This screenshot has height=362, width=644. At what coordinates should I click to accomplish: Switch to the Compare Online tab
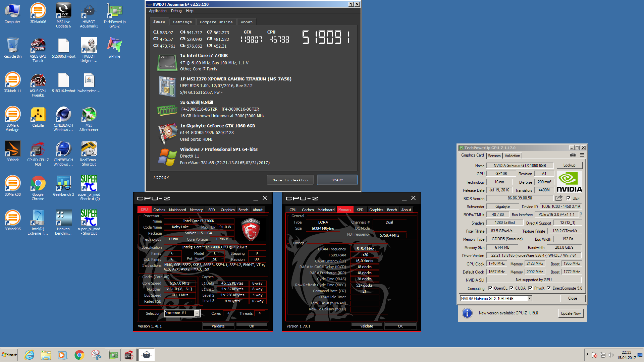tap(216, 22)
